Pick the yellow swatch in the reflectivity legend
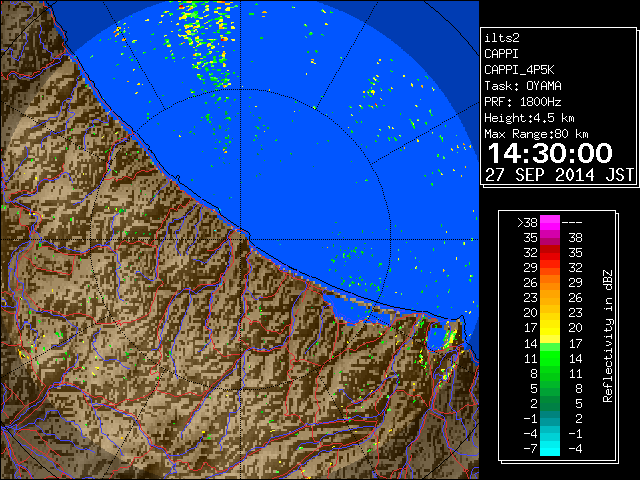Viewport: 640px width, 480px height. tap(550, 328)
